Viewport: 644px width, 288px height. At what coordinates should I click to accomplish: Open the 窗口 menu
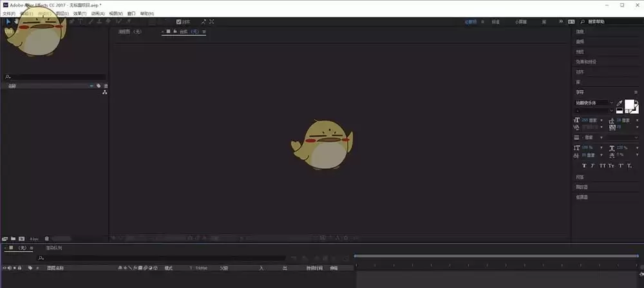(x=131, y=14)
